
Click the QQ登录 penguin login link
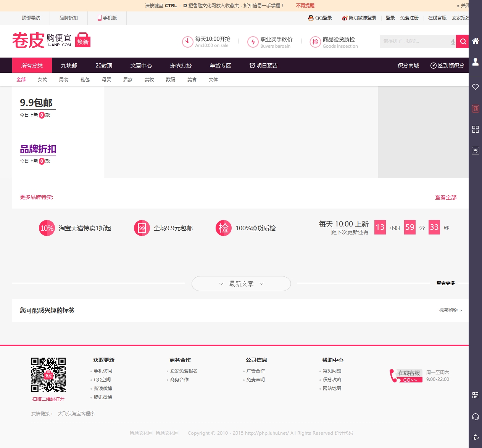click(320, 18)
